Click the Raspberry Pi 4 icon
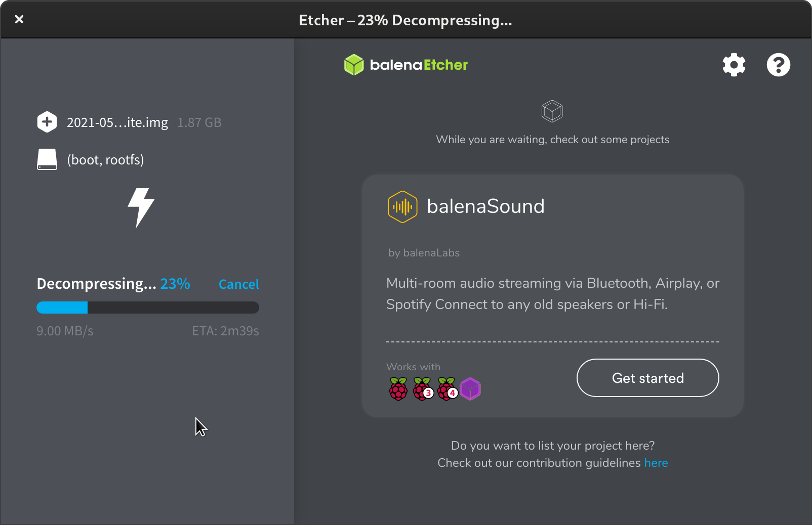The height and width of the screenshot is (525, 812). click(447, 389)
